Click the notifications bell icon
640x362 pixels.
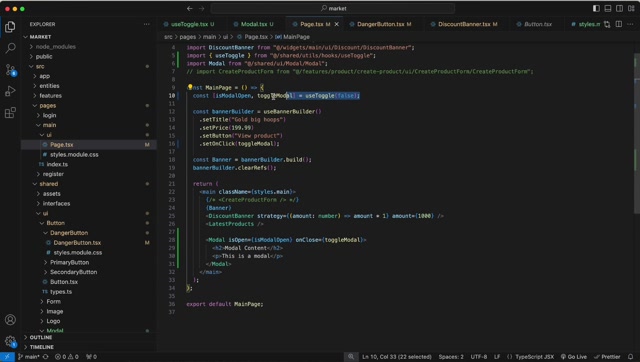[631, 357]
